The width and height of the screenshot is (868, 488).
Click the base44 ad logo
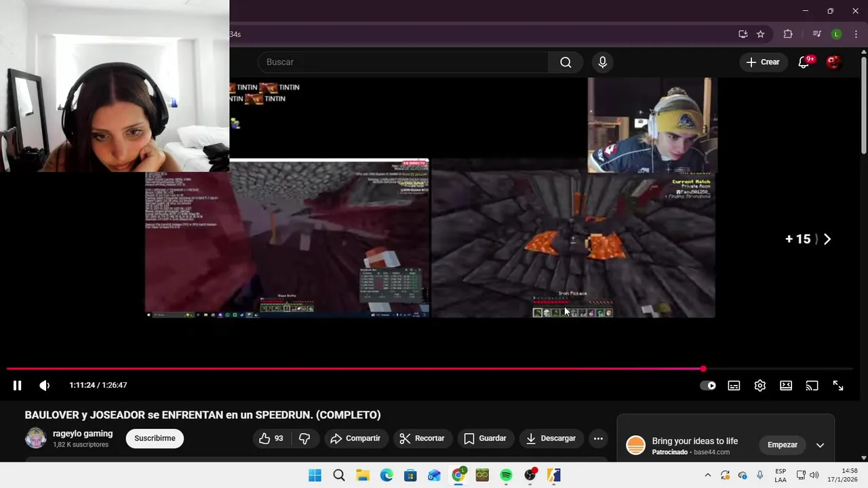pyautogui.click(x=635, y=445)
